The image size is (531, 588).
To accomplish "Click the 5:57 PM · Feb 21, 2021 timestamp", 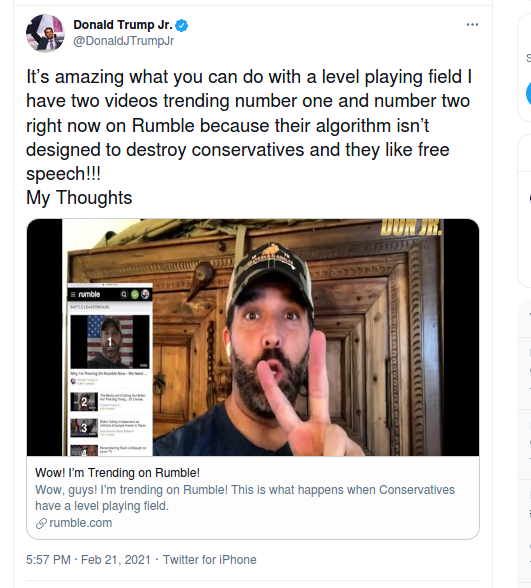I will tap(88, 560).
